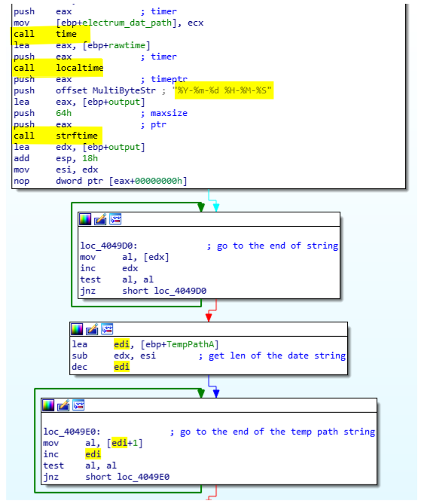
Task: Open color picker on TempPathA node
Action: tap(77, 329)
